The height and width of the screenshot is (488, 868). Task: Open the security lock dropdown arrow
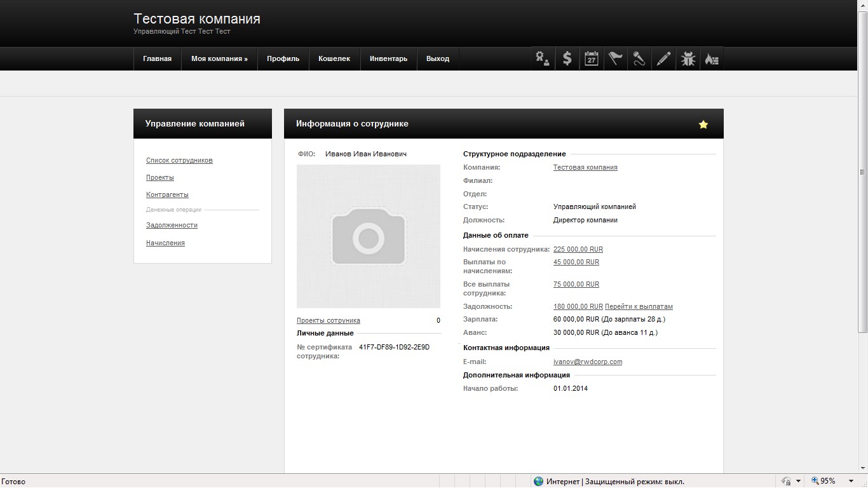tap(797, 481)
